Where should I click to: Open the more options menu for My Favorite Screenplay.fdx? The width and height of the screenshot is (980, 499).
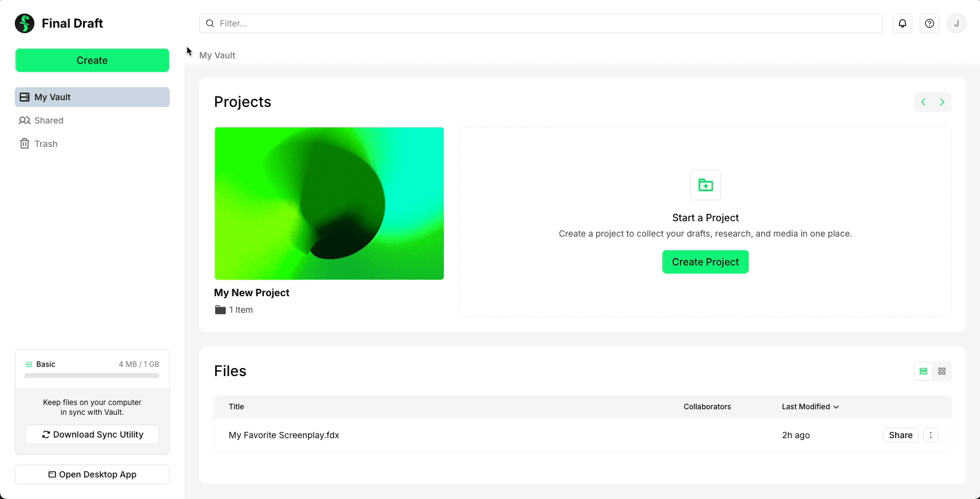(931, 435)
